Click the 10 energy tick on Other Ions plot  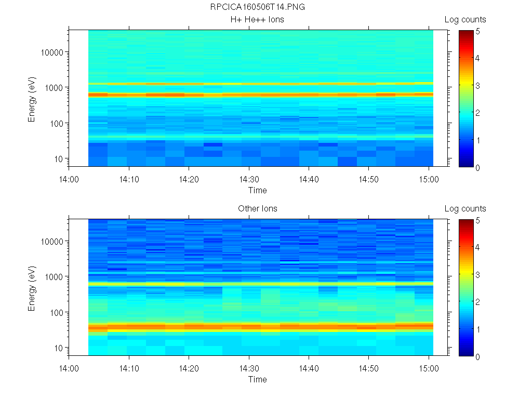59,348
